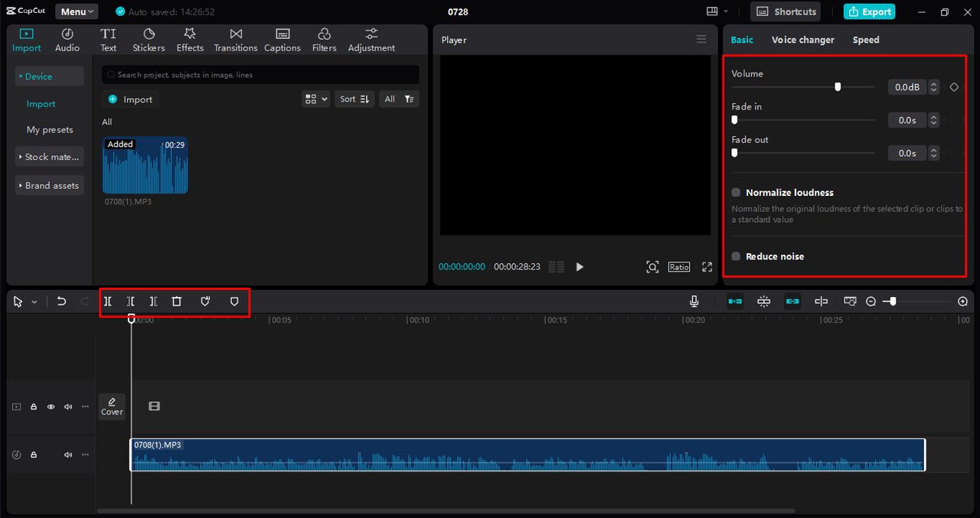Click the Volume keyframe diamond icon
The width and height of the screenshot is (980, 518).
(x=954, y=87)
